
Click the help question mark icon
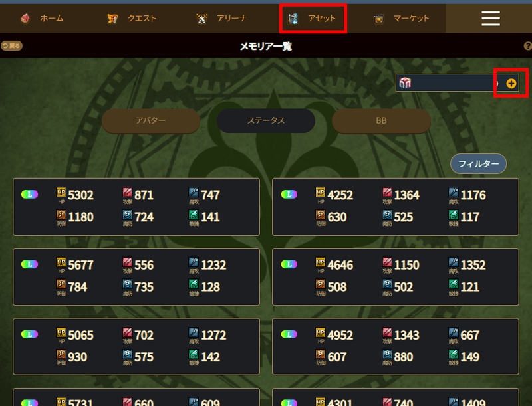tap(527, 46)
